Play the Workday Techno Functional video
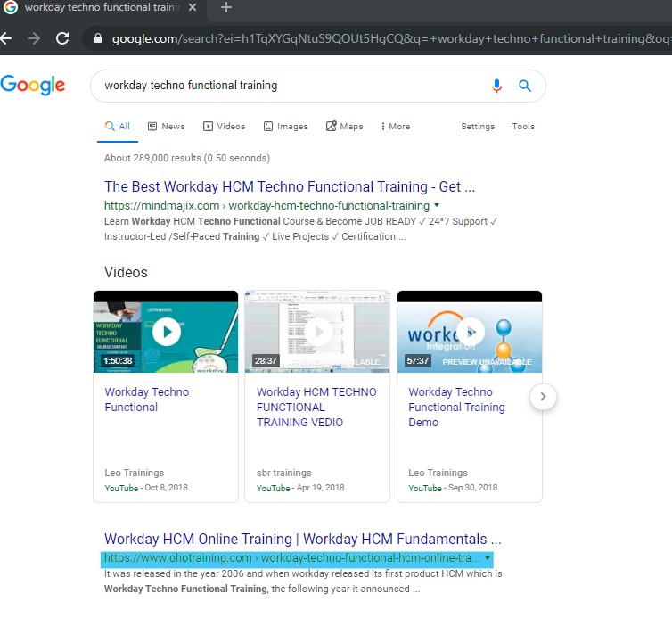672x618 pixels. pyautogui.click(x=166, y=332)
